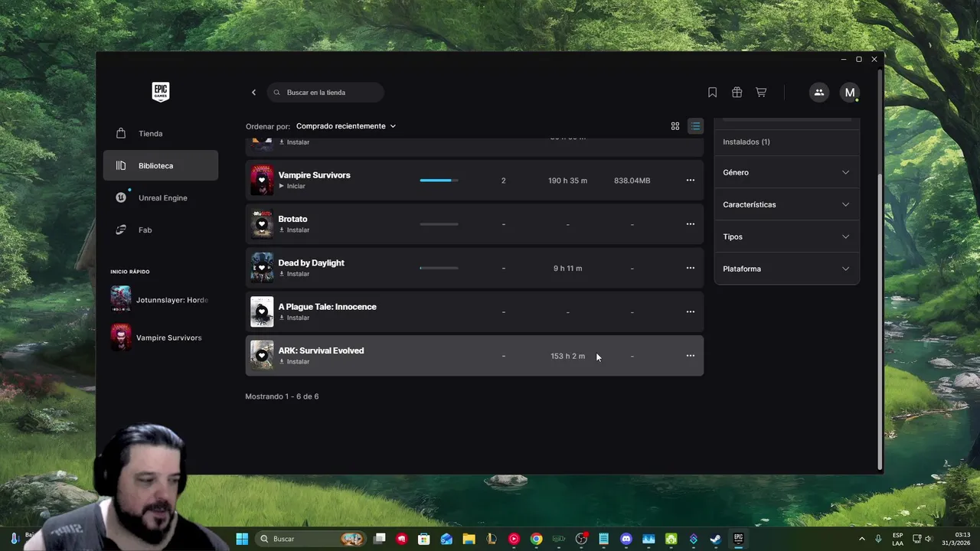Click the A Plague Tale: Innocence title
Viewport: 980px width, 551px height.
tap(327, 307)
